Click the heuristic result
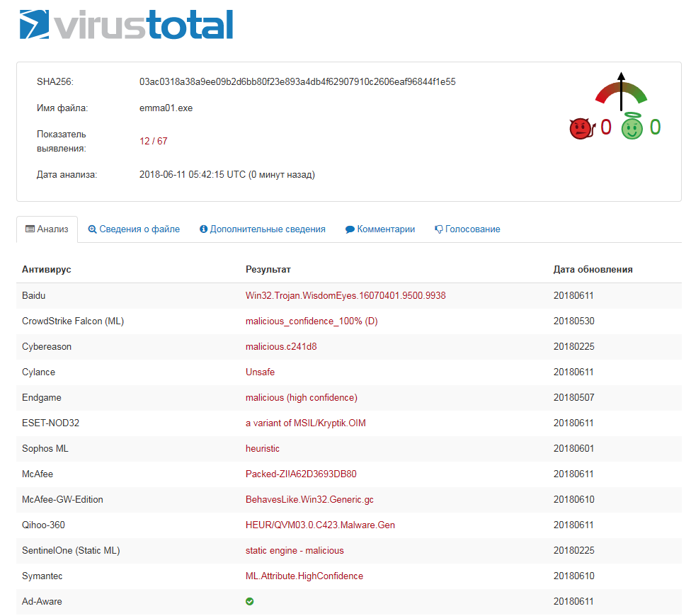The width and height of the screenshot is (691, 616). [x=263, y=449]
